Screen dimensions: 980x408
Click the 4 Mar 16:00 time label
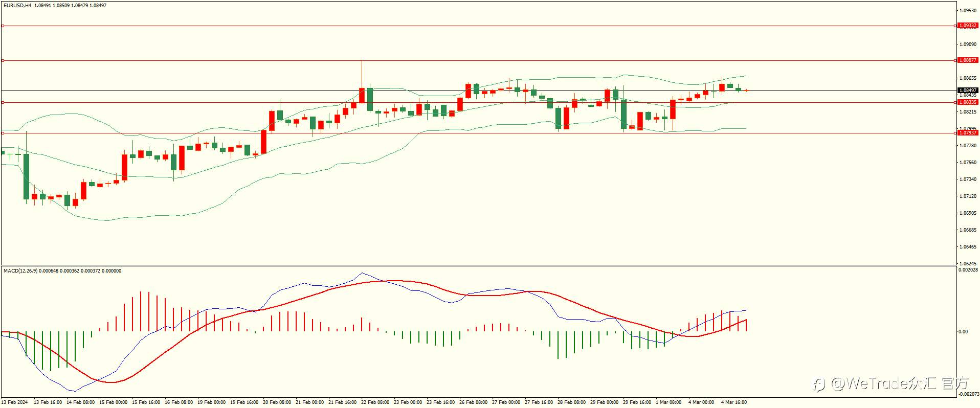click(x=734, y=402)
